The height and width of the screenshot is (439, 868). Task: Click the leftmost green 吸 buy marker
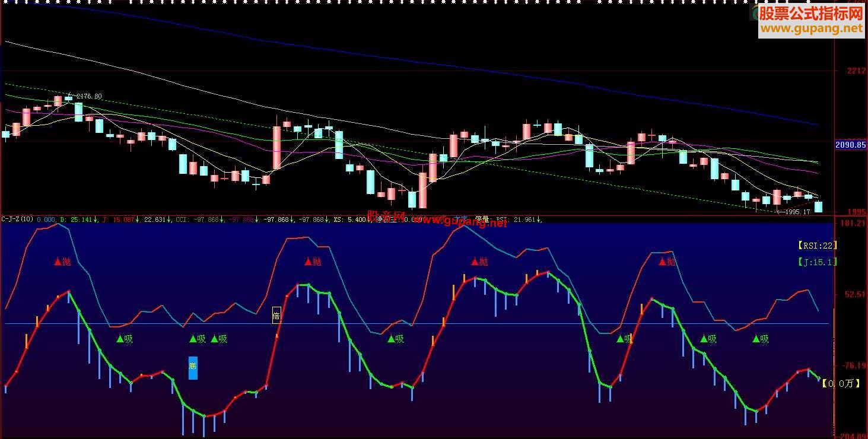click(x=125, y=339)
